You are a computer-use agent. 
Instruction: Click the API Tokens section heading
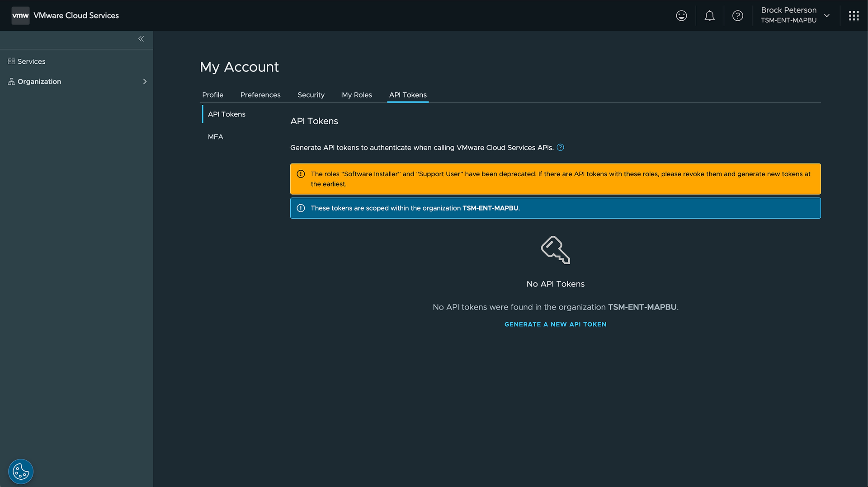tap(314, 121)
